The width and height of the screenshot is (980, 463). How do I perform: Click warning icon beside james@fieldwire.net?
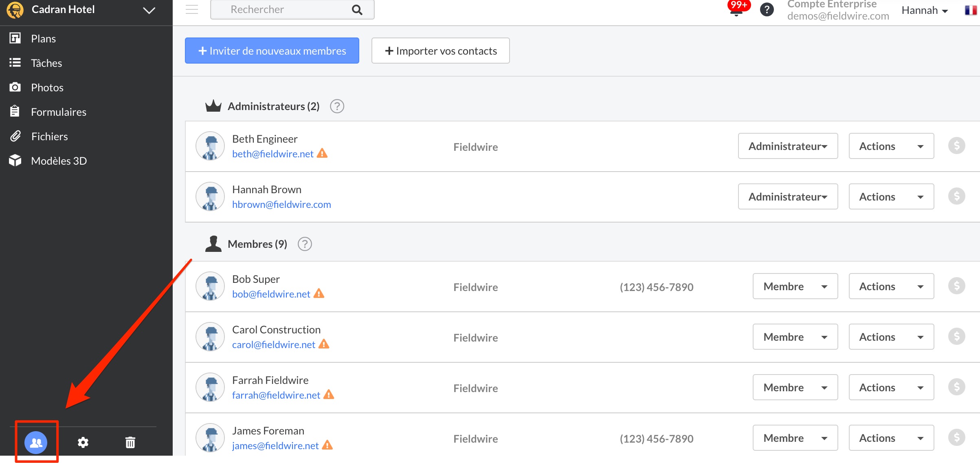(x=327, y=445)
